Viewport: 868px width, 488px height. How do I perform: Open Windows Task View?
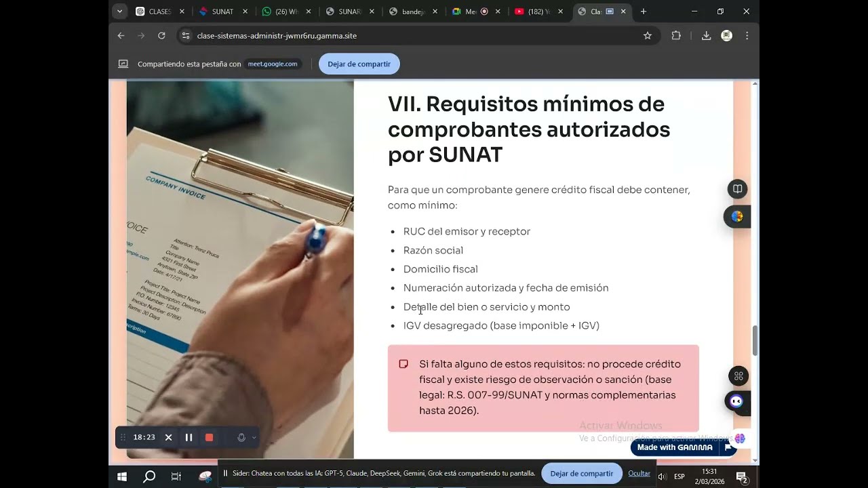click(176, 476)
